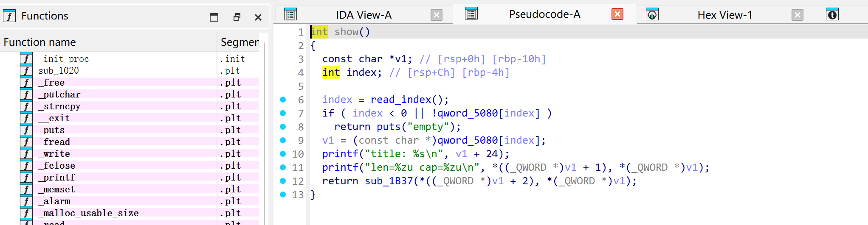868x225 pixels.
Task: Click the highlighted int on line 4
Action: (331, 72)
